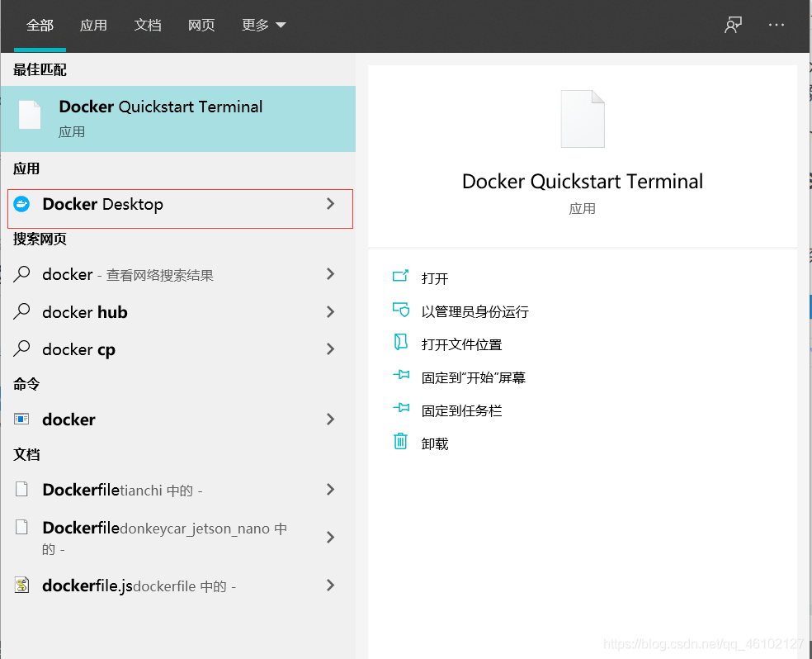Expand the docker web search arrow
812x659 pixels.
coord(330,273)
